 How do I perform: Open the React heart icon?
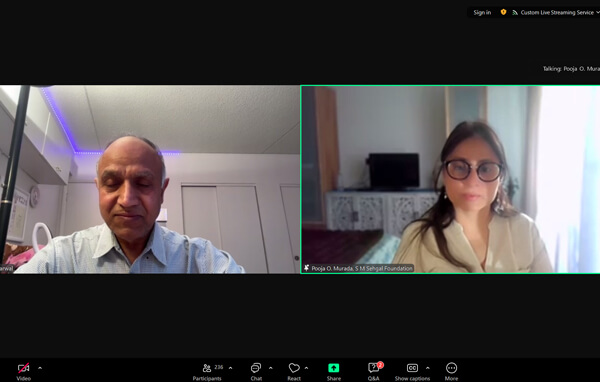[x=294, y=368]
